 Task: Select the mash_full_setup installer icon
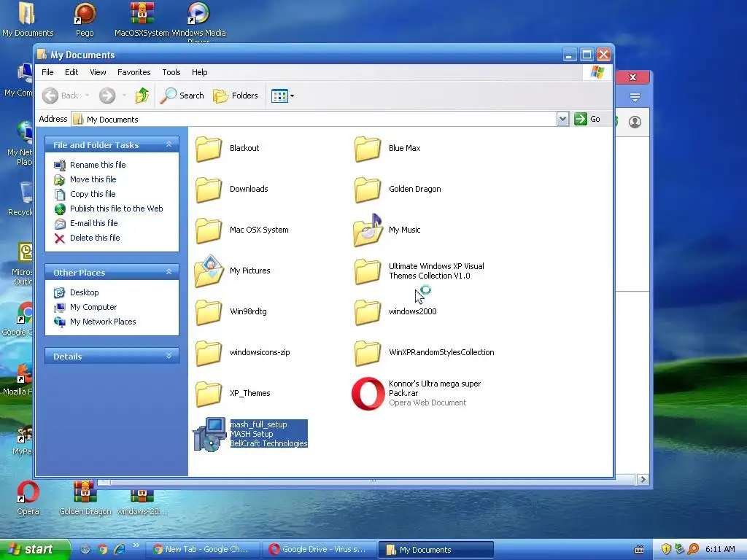coord(209,435)
